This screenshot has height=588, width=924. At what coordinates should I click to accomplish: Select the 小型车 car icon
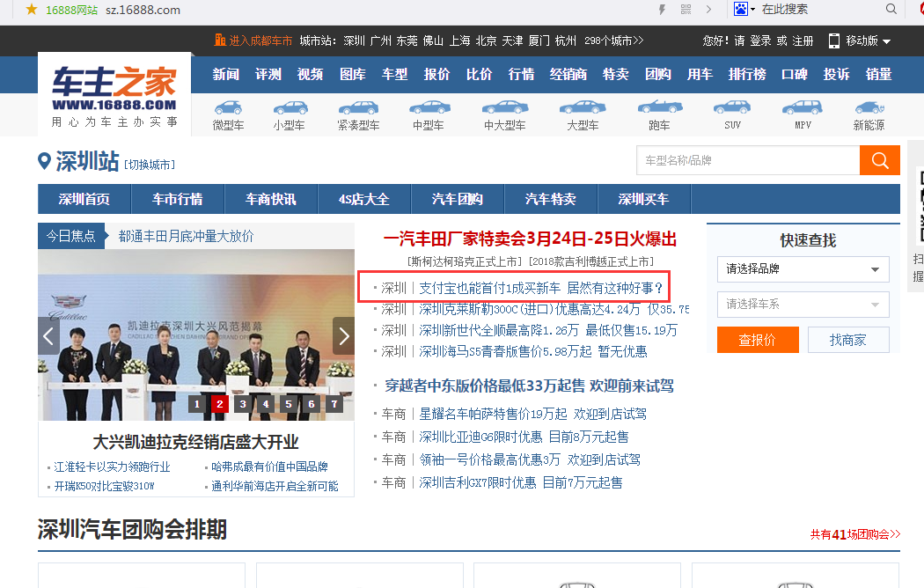click(x=290, y=107)
